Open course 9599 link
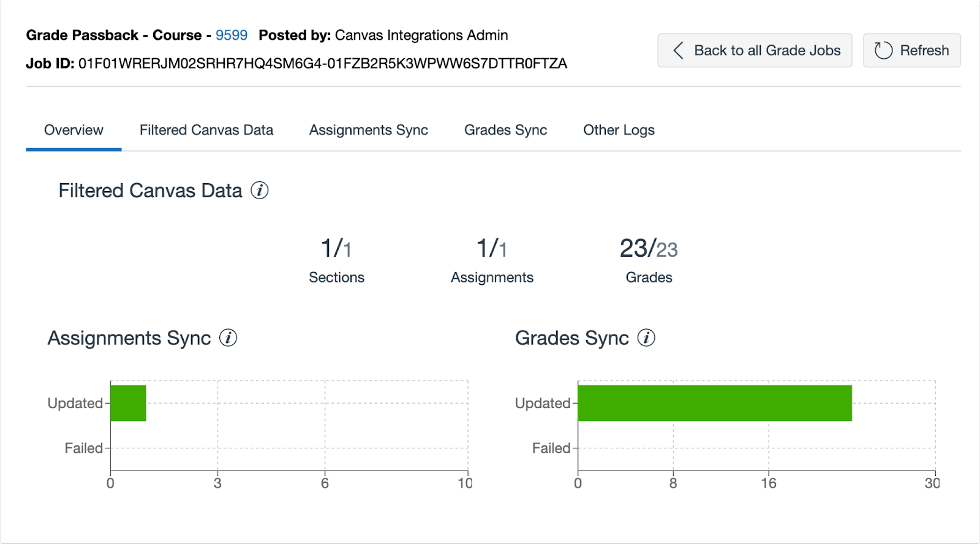The width and height of the screenshot is (980, 544). (232, 35)
